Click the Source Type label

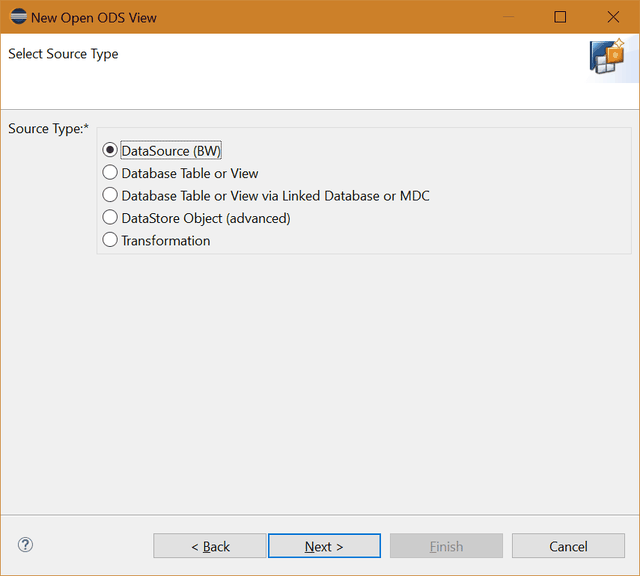point(49,129)
